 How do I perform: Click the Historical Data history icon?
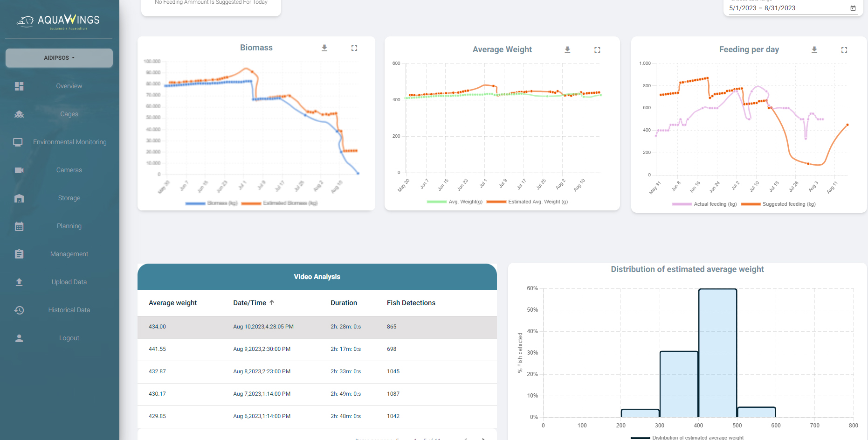[x=19, y=310]
